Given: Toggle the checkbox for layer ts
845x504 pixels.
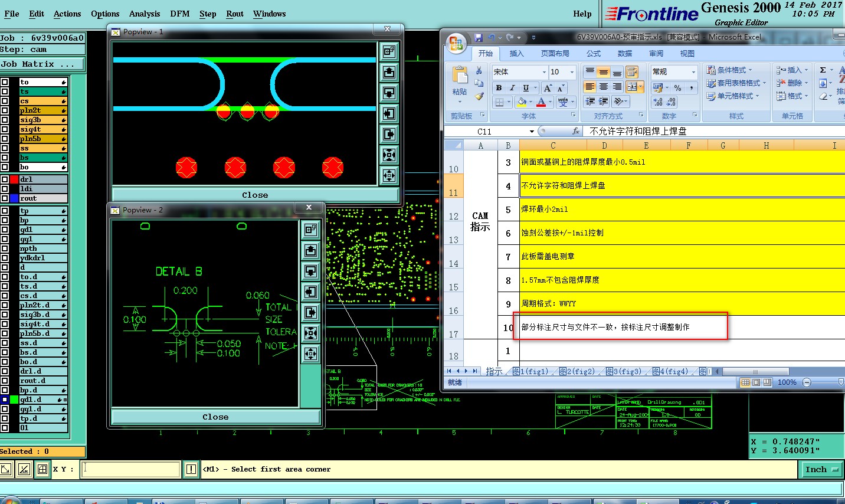Looking at the screenshot, I should (5, 91).
